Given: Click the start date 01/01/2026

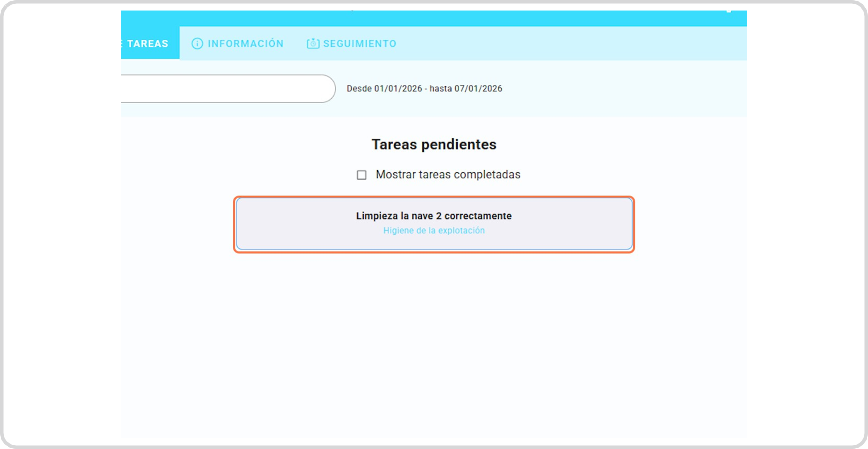Looking at the screenshot, I should click(398, 89).
